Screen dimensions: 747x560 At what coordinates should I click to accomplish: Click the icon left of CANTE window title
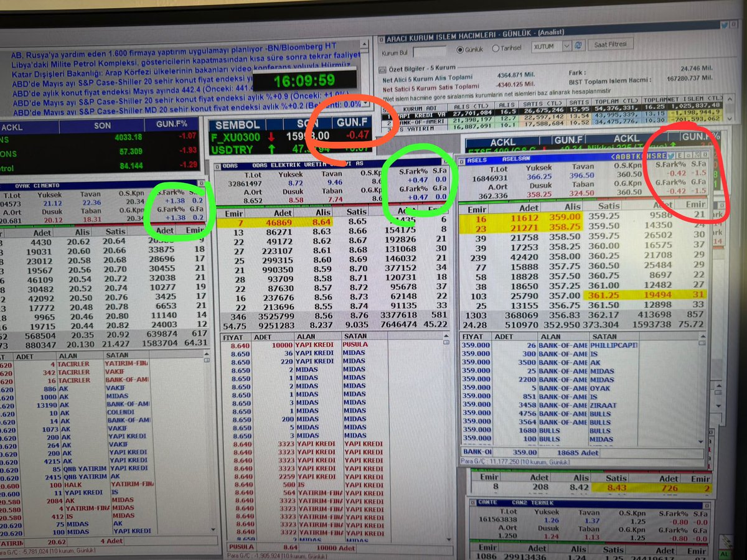click(473, 502)
